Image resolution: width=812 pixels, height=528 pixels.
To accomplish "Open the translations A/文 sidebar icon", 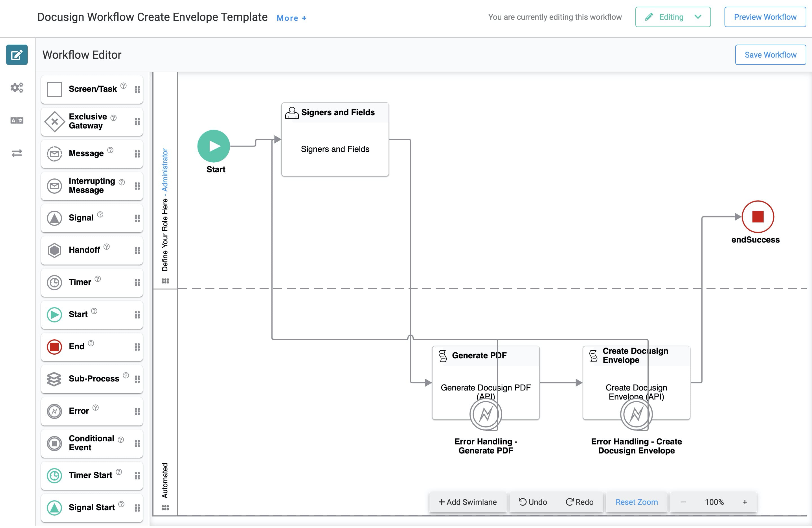I will [x=17, y=120].
